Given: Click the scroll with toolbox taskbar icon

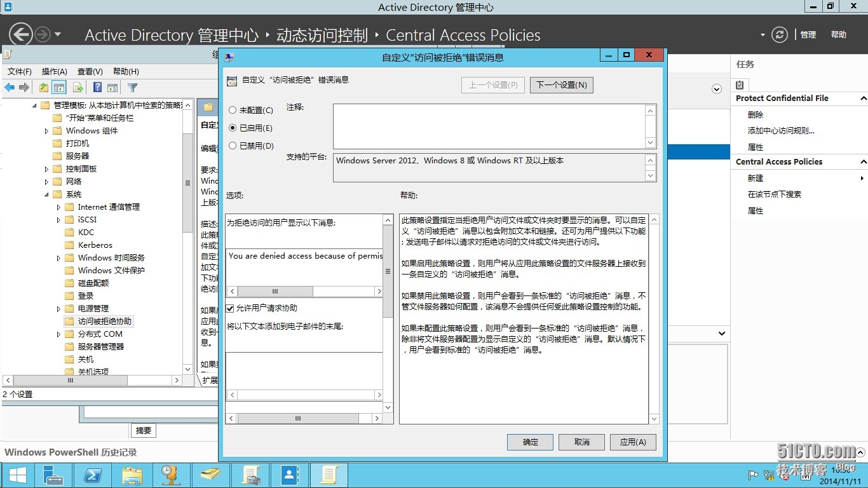Looking at the screenshot, I should tap(250, 475).
